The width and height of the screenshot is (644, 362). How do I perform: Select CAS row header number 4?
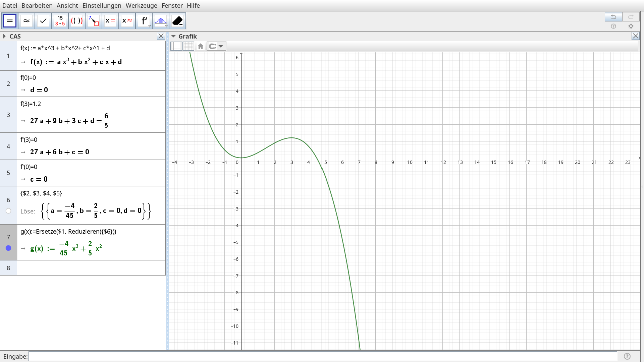[x=8, y=146]
